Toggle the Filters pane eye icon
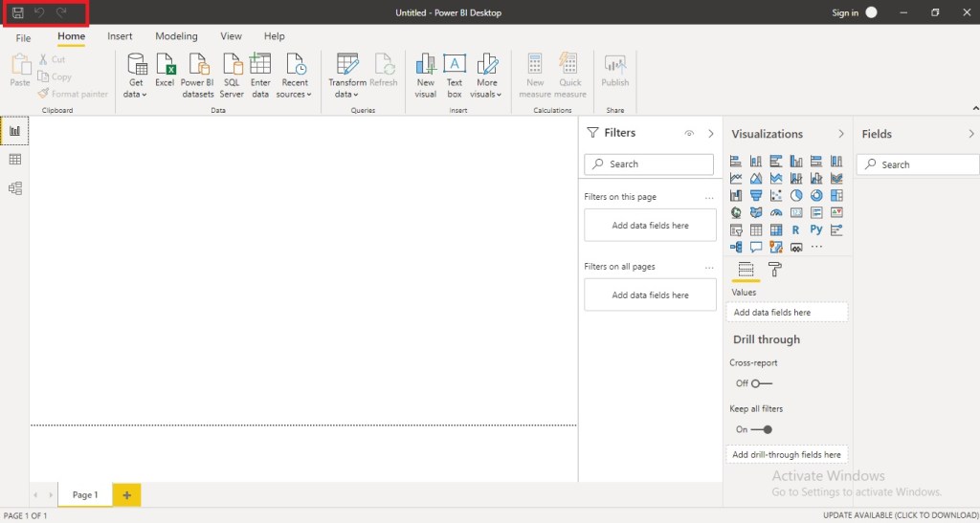 (689, 134)
